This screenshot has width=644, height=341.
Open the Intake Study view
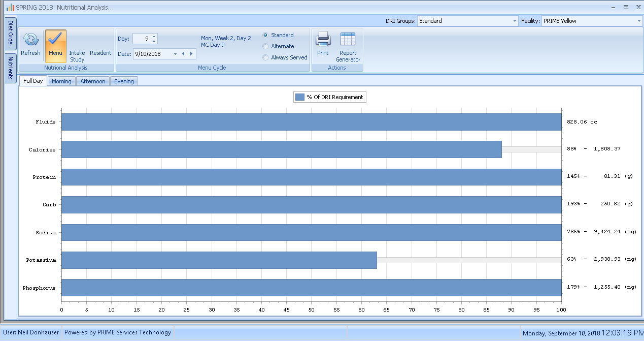pos(77,56)
